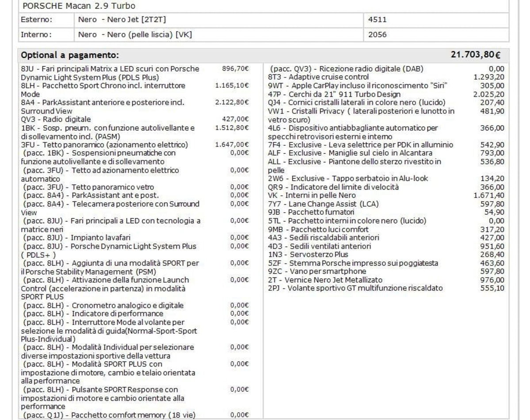The width and height of the screenshot is (530, 420).
Task: Click the 'Esterno:' row label
Action: click(37, 19)
